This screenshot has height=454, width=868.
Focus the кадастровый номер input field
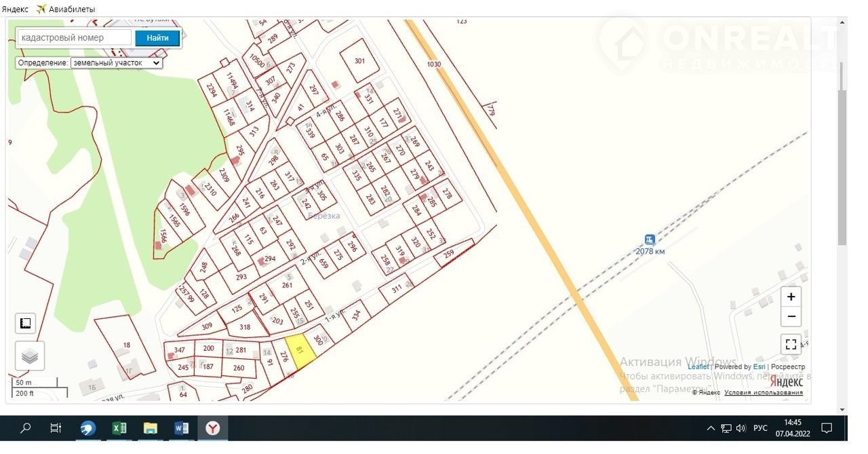click(74, 38)
